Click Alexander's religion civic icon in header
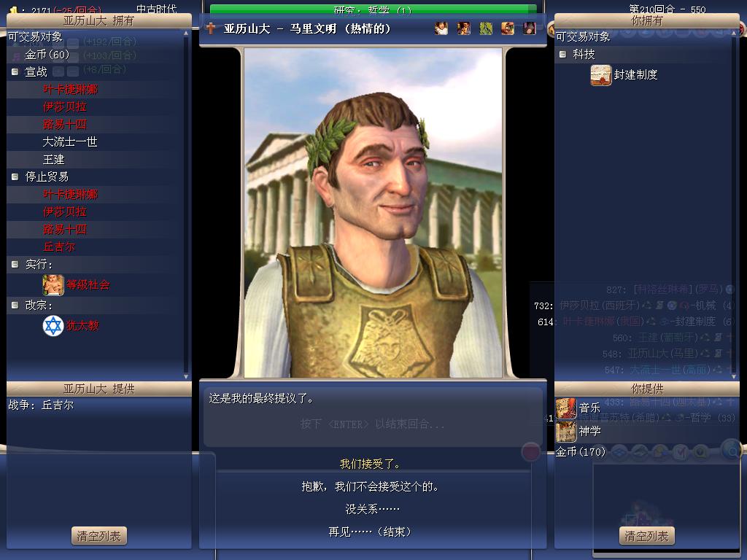The image size is (747, 560). point(530,28)
